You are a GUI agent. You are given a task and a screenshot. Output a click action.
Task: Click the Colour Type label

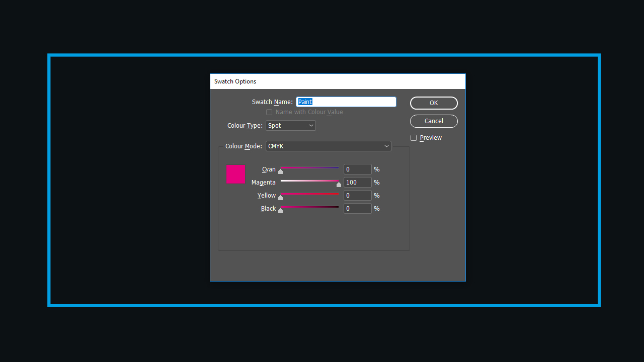245,126
